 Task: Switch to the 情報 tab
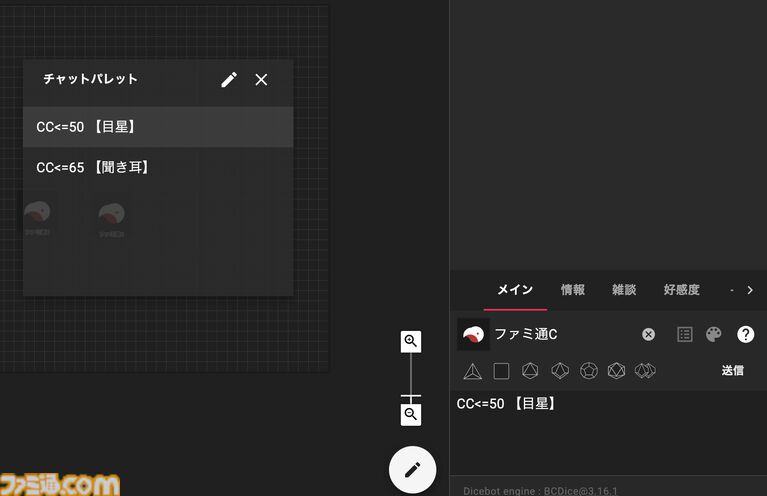click(x=573, y=290)
